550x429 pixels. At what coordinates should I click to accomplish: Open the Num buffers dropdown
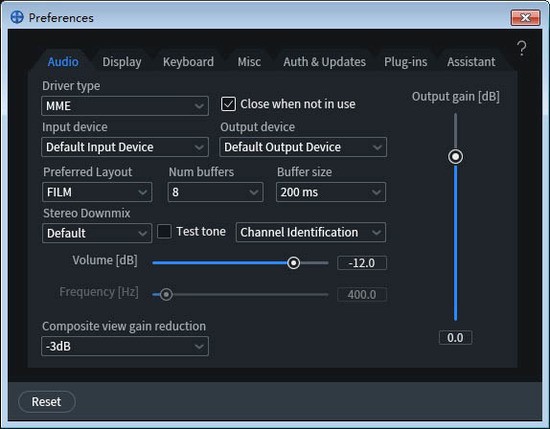[x=215, y=192]
